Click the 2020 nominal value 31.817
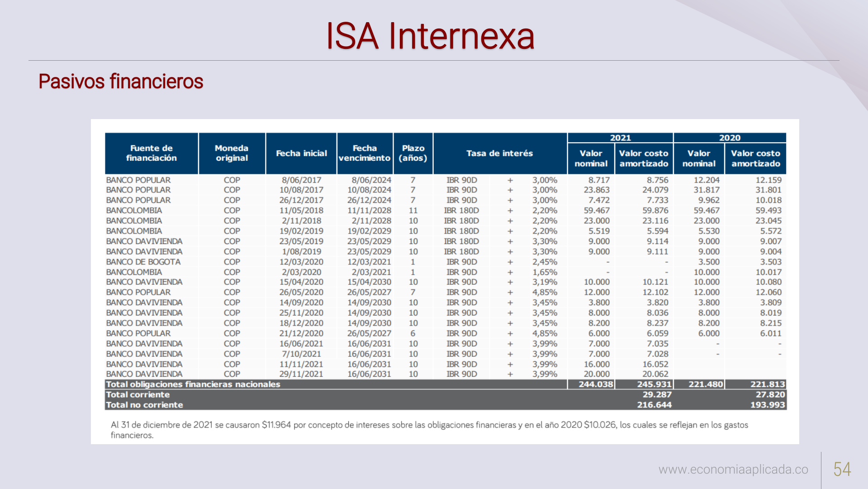868x489 pixels. [707, 190]
